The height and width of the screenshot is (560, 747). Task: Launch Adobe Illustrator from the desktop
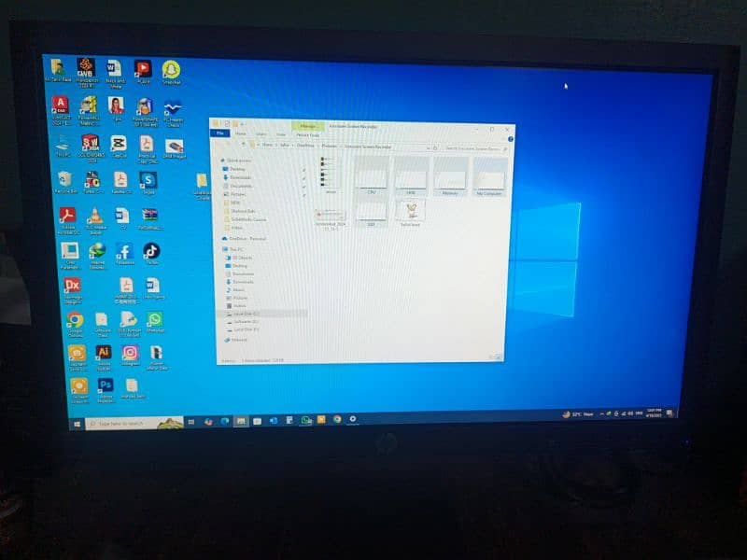pos(104,357)
